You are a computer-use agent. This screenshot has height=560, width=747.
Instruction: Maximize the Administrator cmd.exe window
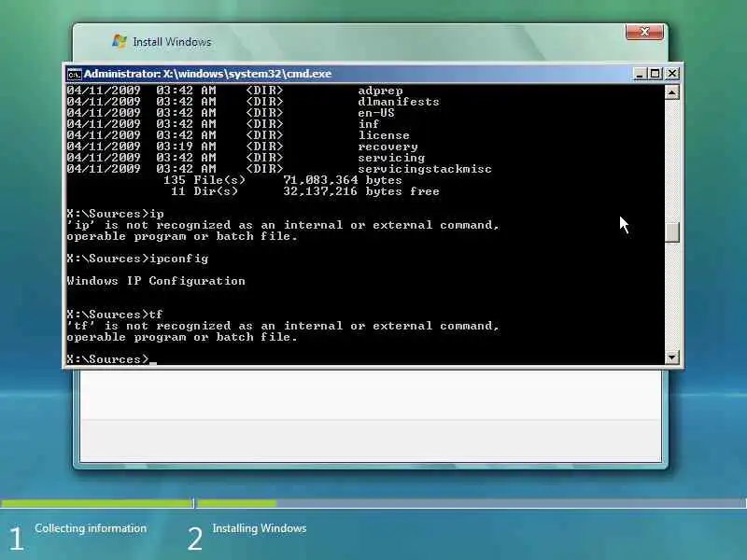(655, 74)
